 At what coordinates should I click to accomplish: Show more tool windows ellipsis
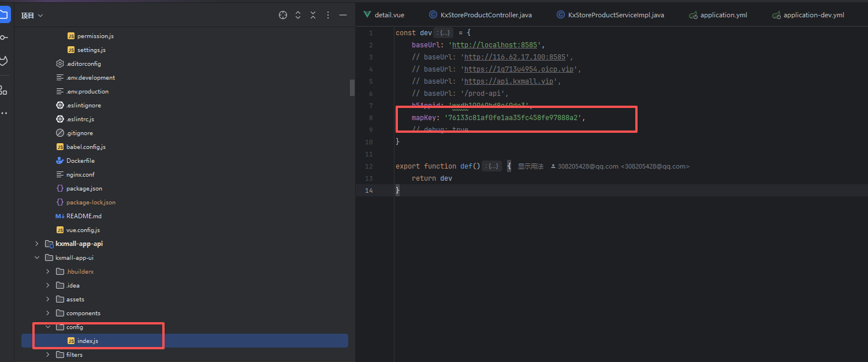click(x=5, y=113)
